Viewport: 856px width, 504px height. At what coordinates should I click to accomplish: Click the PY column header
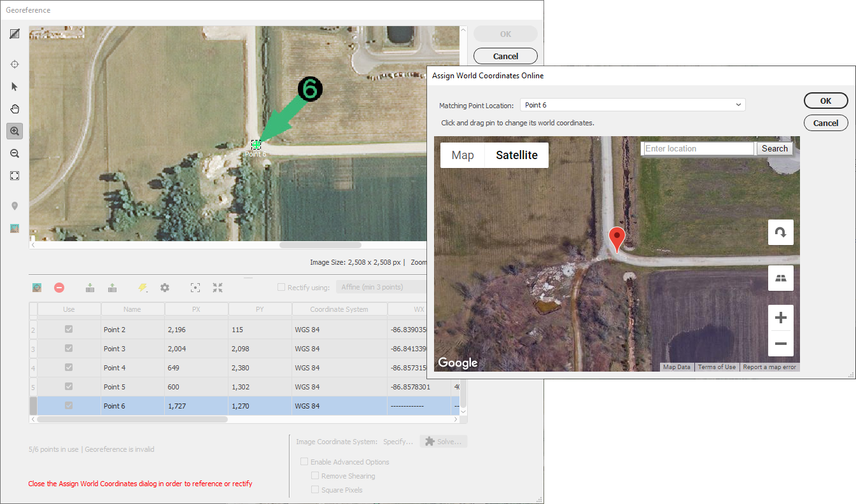coord(260,309)
